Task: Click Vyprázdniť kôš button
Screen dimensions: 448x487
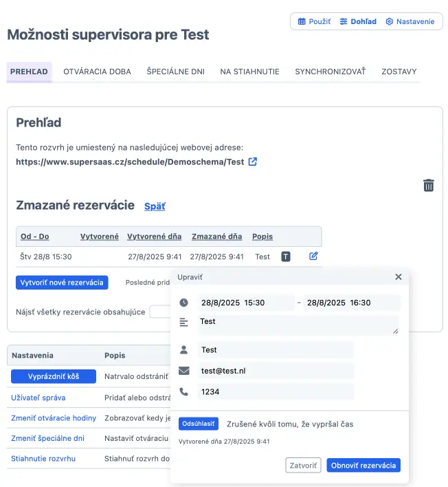Action: [54, 376]
